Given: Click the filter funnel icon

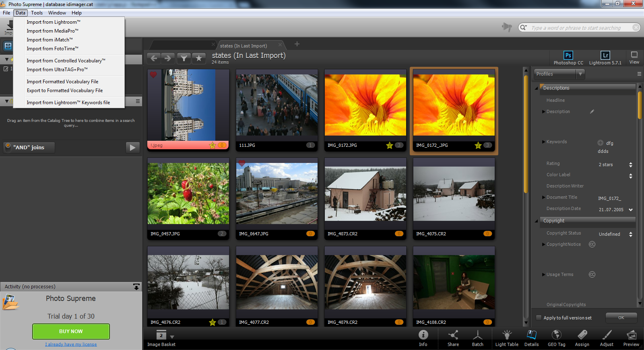Looking at the screenshot, I should click(184, 58).
